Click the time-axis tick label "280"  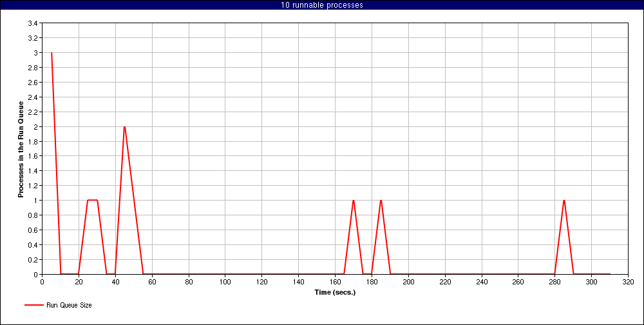(555, 282)
